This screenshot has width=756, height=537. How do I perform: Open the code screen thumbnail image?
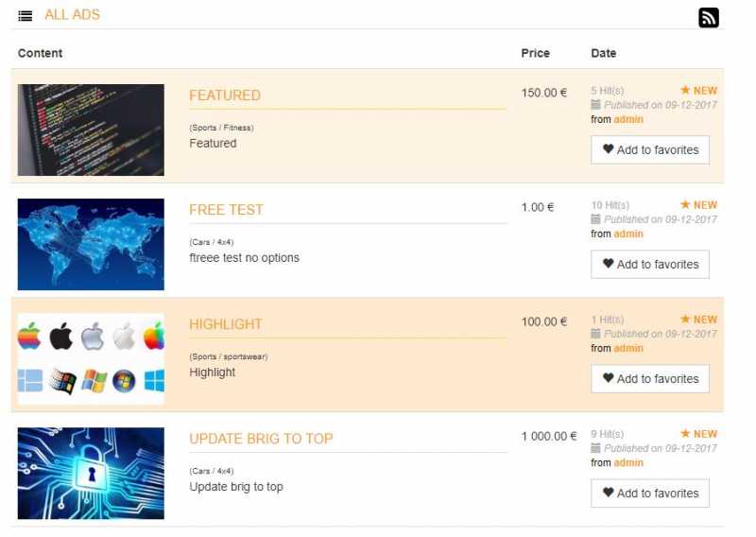(91, 130)
